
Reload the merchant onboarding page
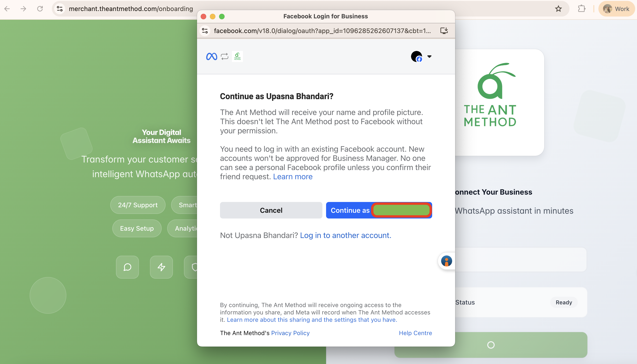coord(40,9)
